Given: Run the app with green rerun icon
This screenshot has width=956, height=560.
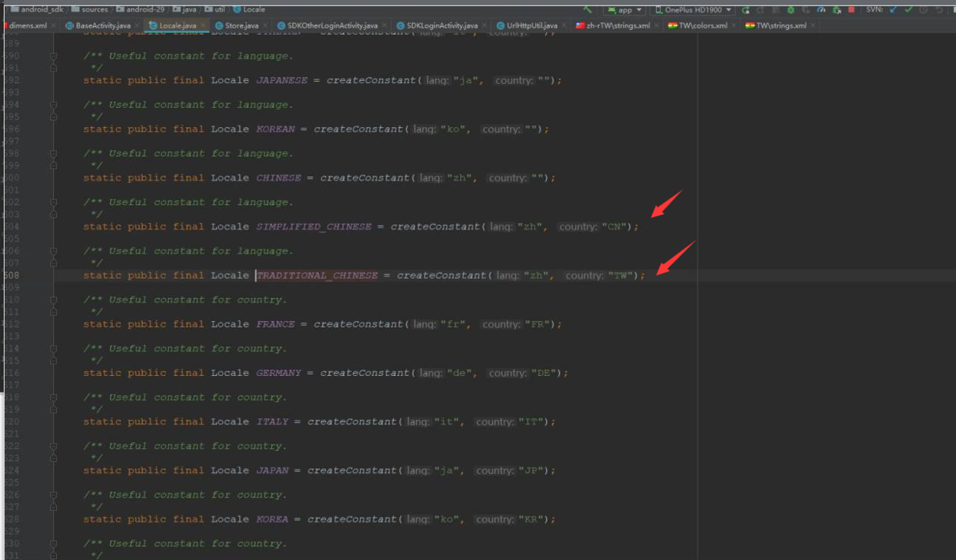Looking at the screenshot, I should coord(746,10).
